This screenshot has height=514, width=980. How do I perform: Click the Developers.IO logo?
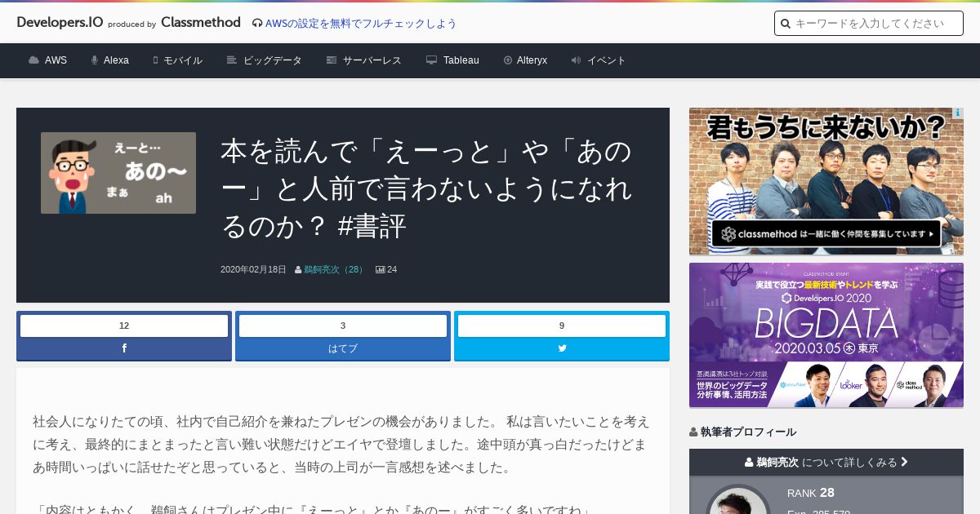pos(60,23)
